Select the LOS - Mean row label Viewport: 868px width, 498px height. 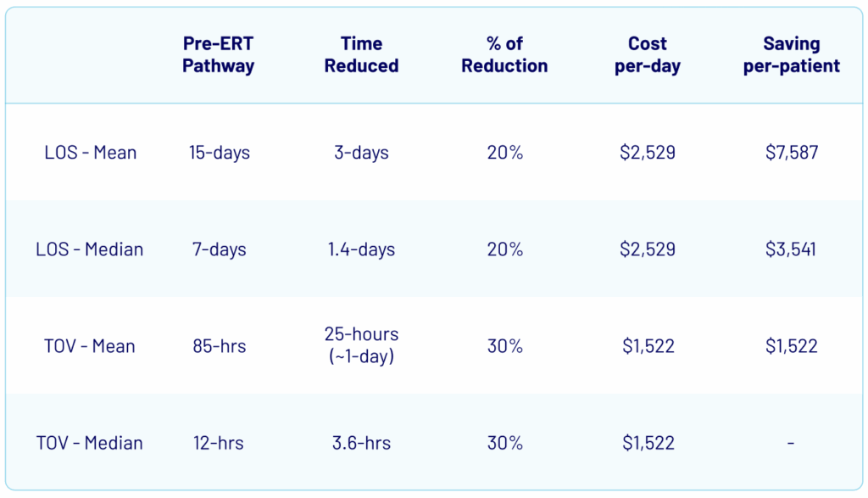91,153
